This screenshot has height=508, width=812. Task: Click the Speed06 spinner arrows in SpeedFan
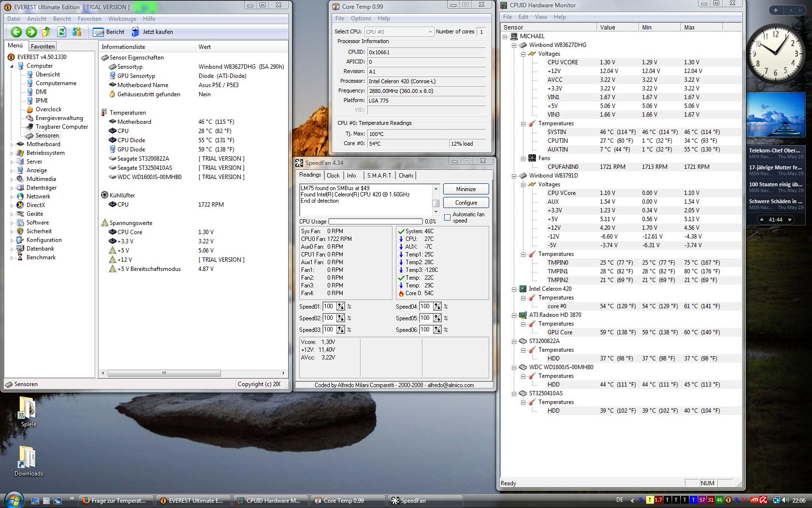(437, 329)
